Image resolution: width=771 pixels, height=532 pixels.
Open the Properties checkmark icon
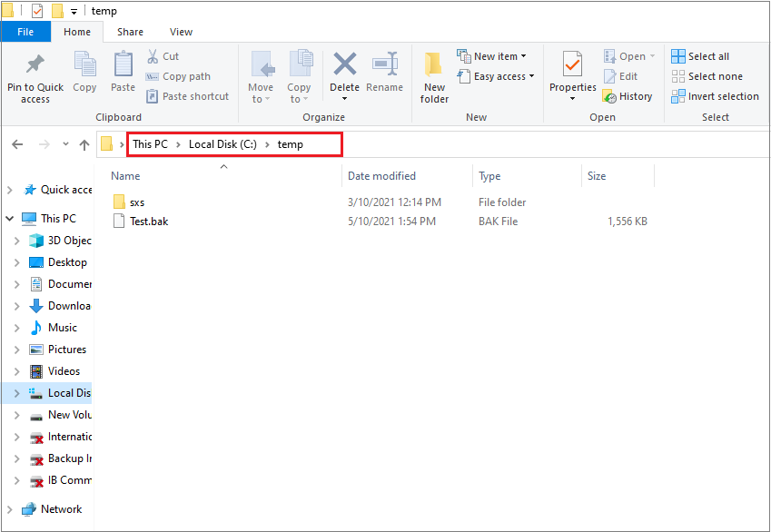coord(572,65)
